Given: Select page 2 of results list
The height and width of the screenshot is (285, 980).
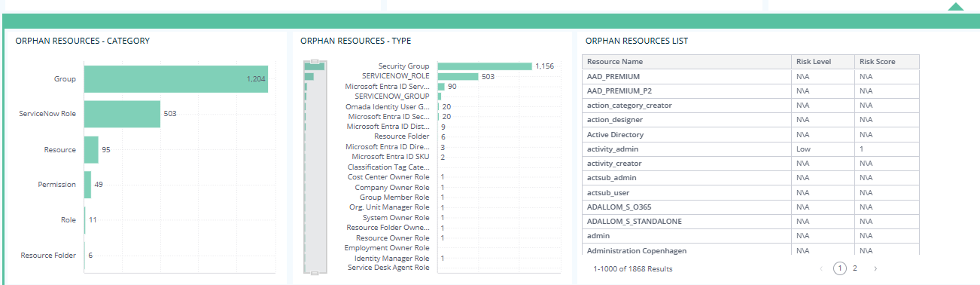Looking at the screenshot, I should (855, 268).
